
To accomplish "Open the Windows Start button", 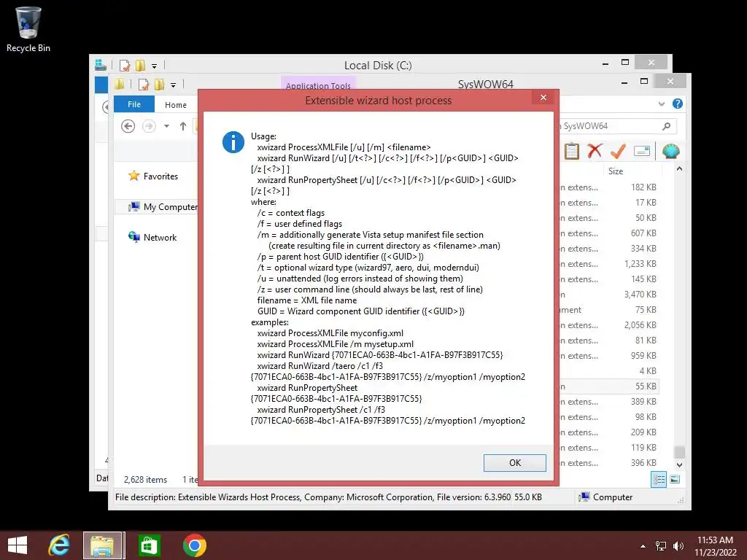I will click(x=18, y=545).
